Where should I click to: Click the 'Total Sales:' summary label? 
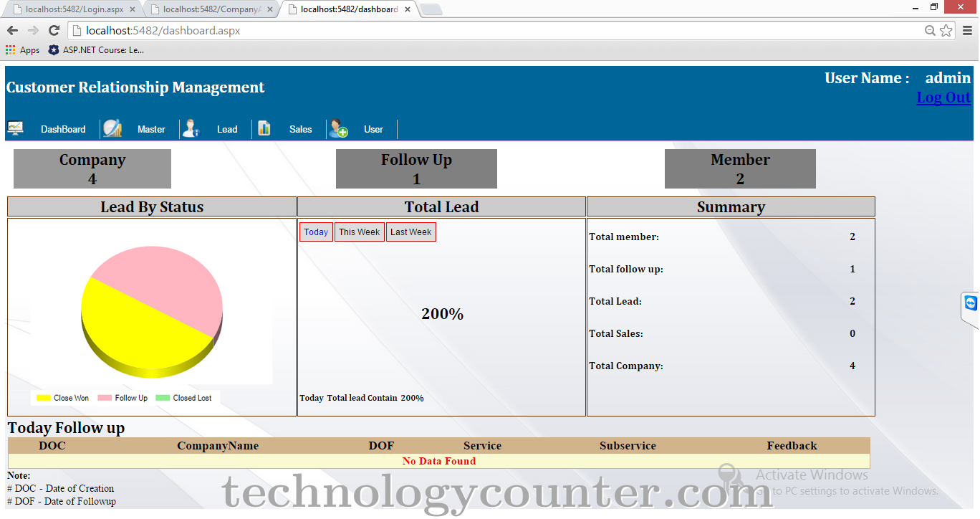tap(616, 333)
